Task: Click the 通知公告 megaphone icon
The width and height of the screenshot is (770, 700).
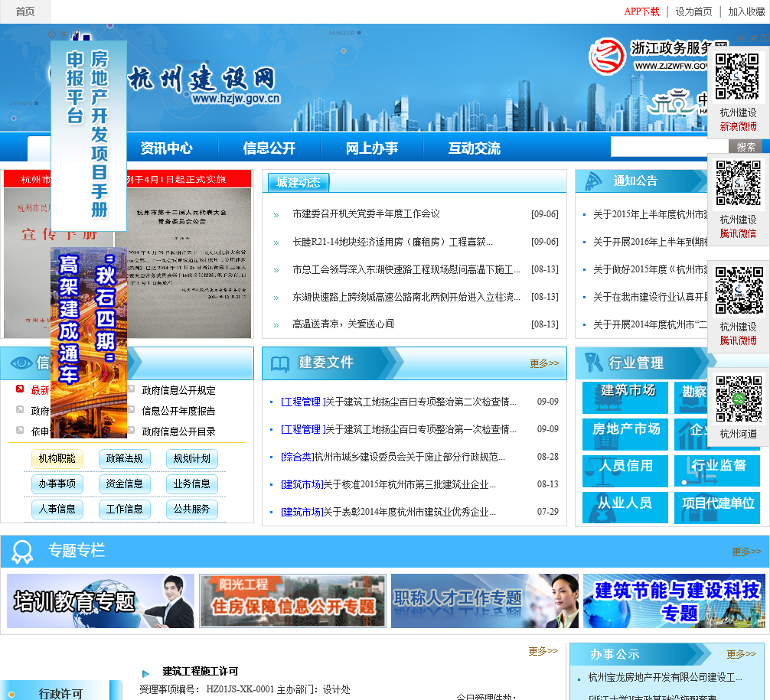Action: point(594,181)
